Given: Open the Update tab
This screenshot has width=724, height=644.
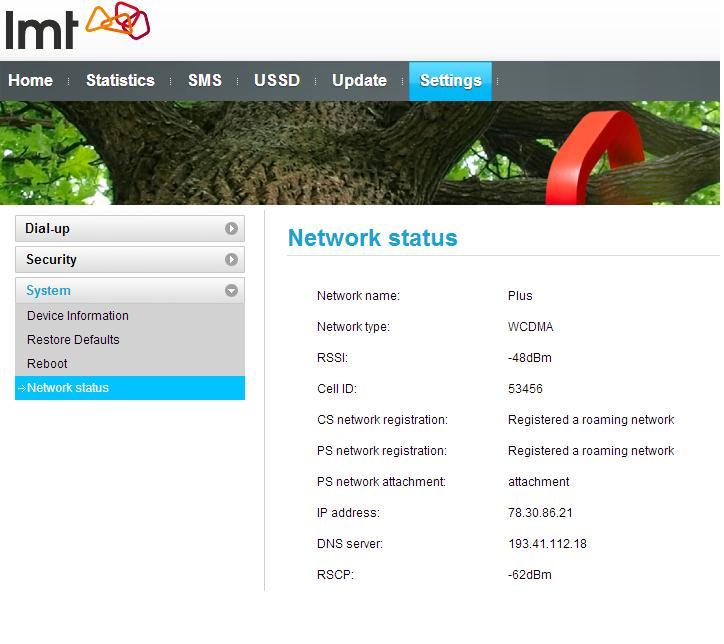Looking at the screenshot, I should point(359,81).
